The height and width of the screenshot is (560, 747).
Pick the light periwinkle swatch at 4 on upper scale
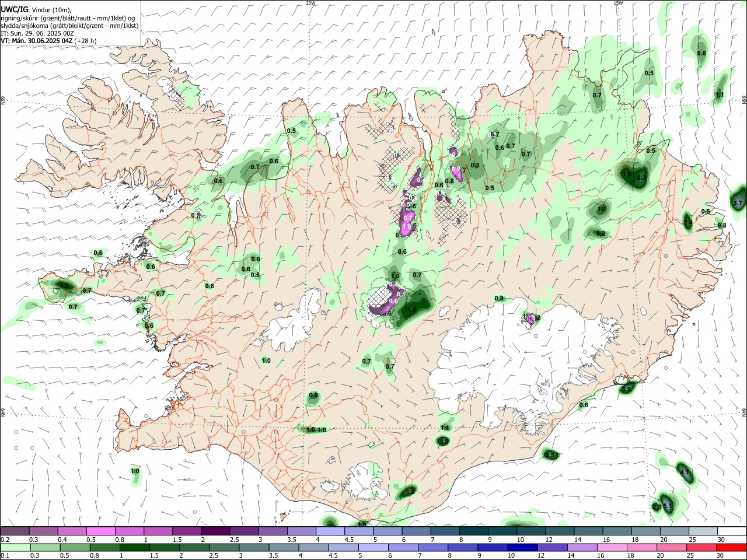click(330, 531)
